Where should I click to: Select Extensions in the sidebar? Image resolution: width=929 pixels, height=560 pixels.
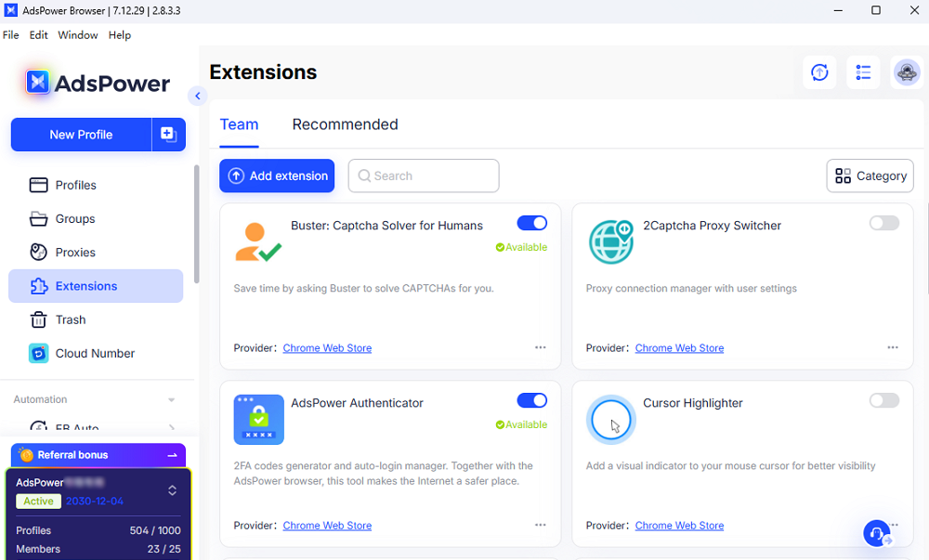[x=96, y=286]
